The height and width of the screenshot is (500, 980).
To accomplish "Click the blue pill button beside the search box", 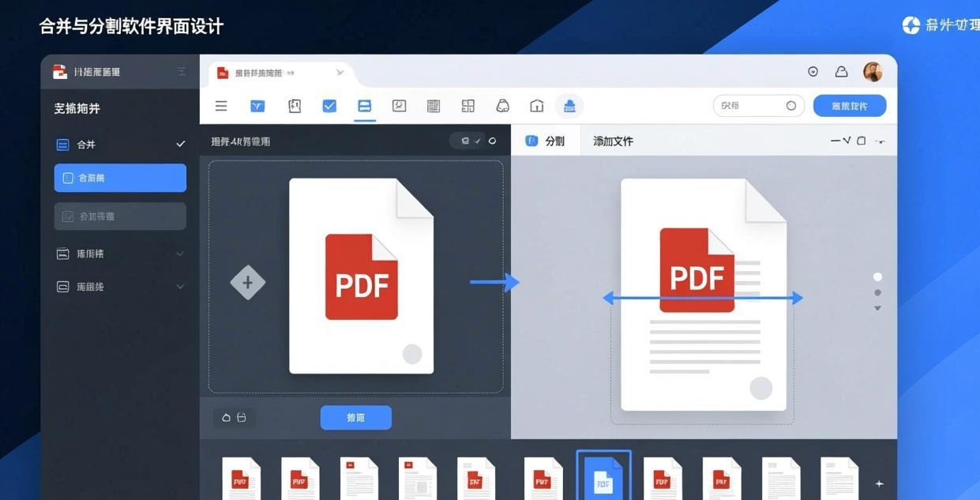I will 850,106.
